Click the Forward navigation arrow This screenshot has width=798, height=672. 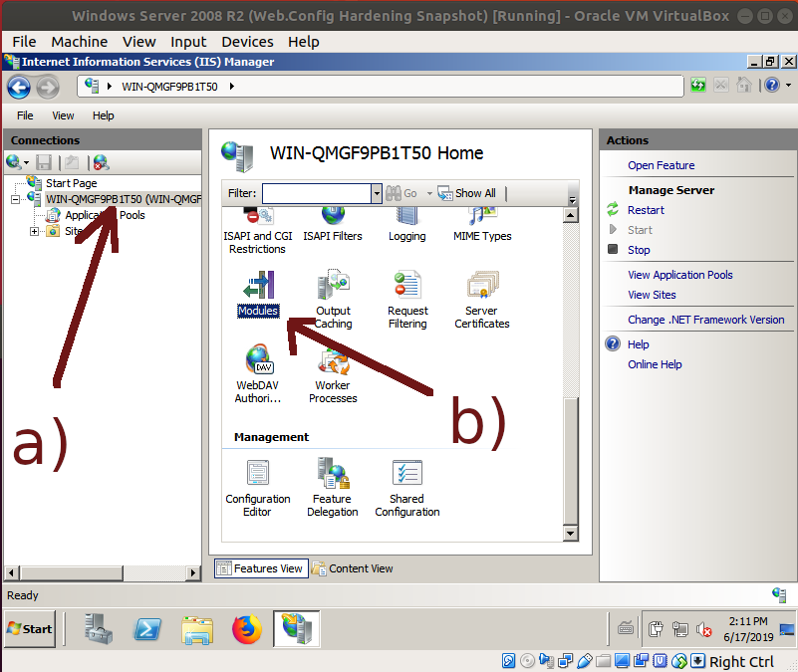(48, 87)
